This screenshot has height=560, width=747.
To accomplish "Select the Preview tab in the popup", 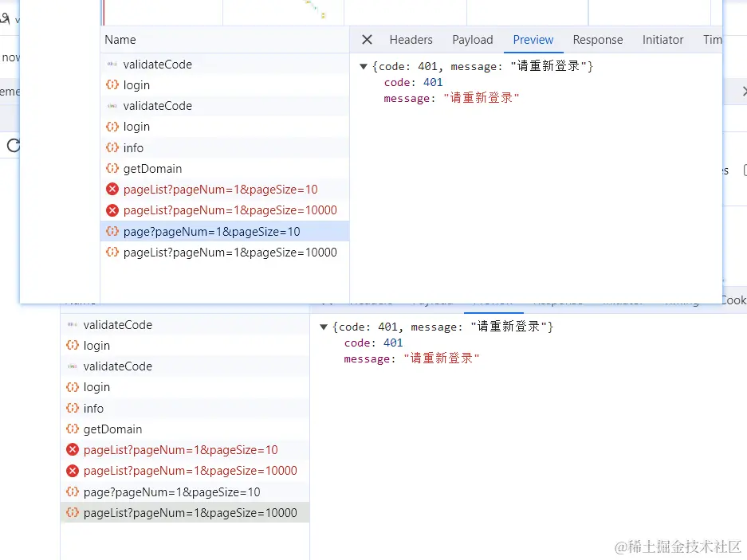I will (533, 40).
